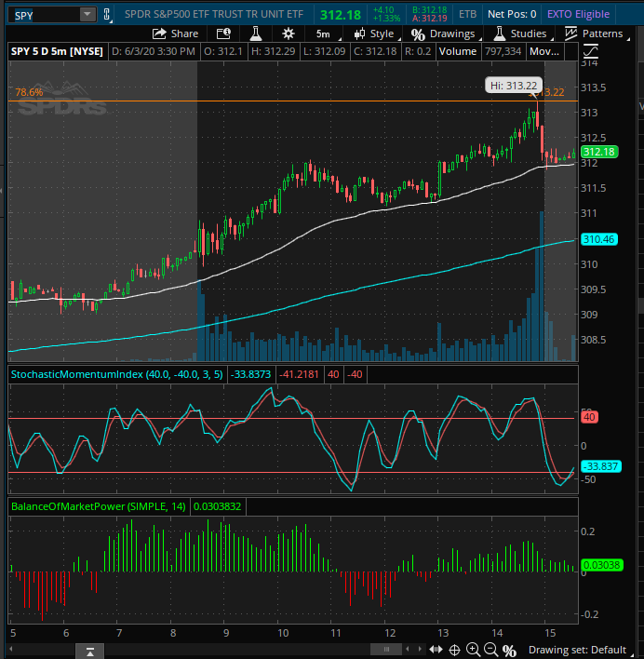Open the Drawing set: Default dropdown

(x=580, y=650)
